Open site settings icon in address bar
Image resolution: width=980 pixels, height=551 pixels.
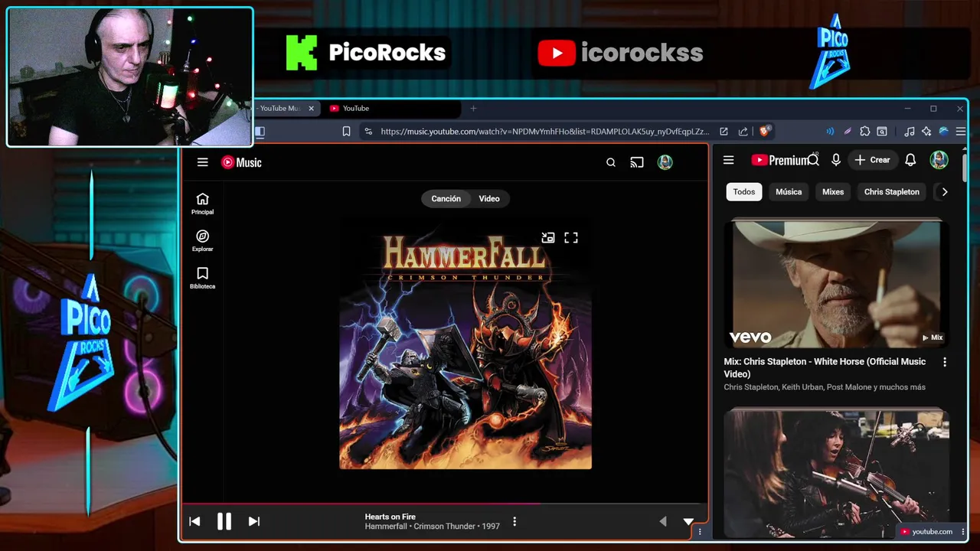point(368,132)
